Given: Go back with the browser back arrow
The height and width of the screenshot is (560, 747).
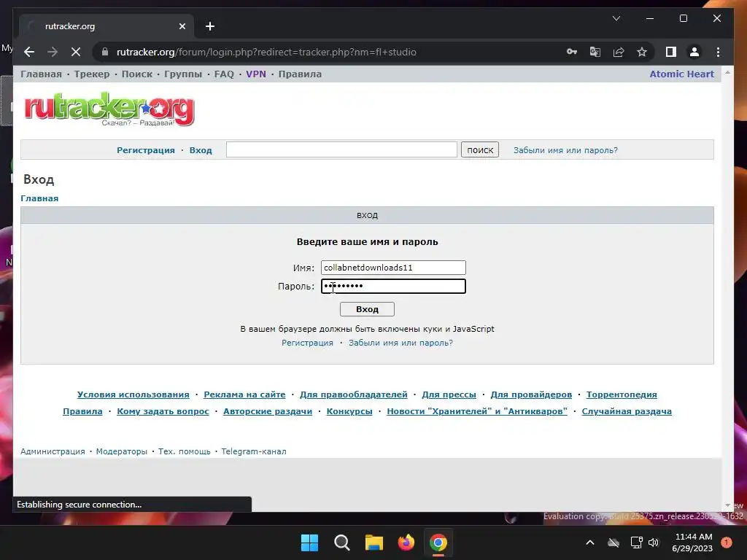Looking at the screenshot, I should click(29, 52).
